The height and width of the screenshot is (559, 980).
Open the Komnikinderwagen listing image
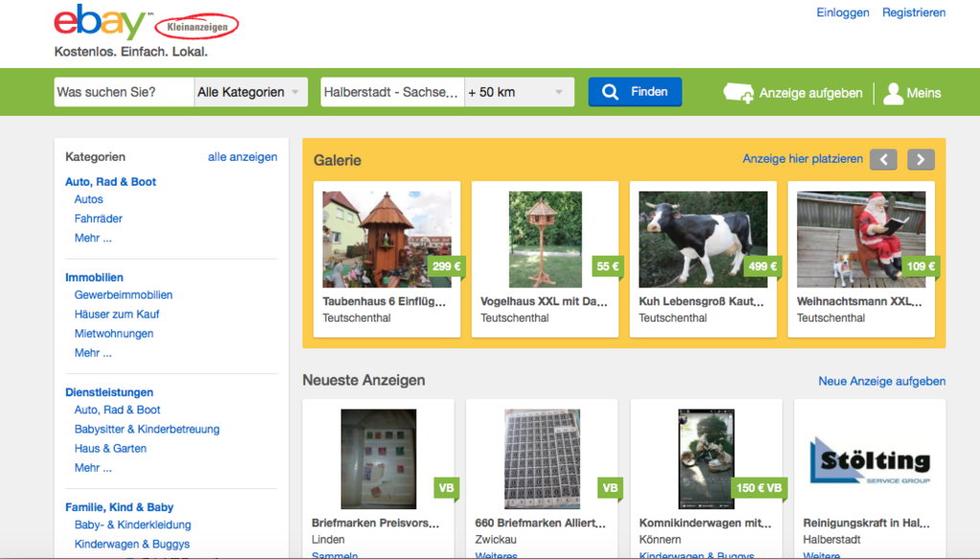click(x=706, y=458)
